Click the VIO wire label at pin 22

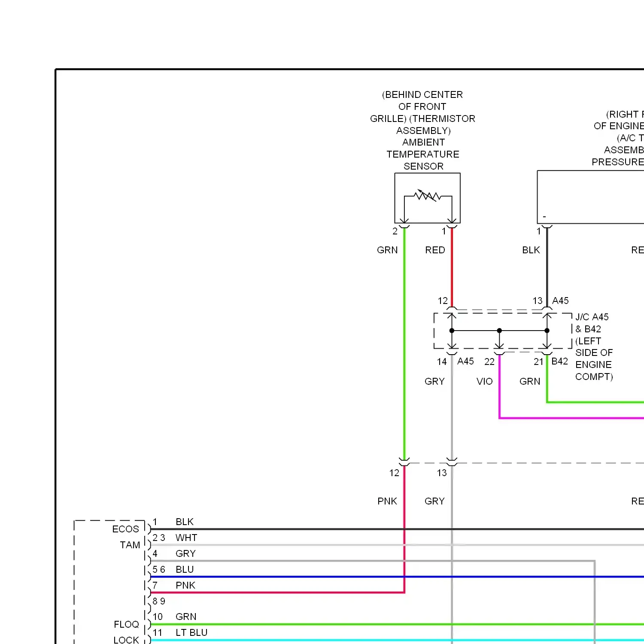(484, 381)
